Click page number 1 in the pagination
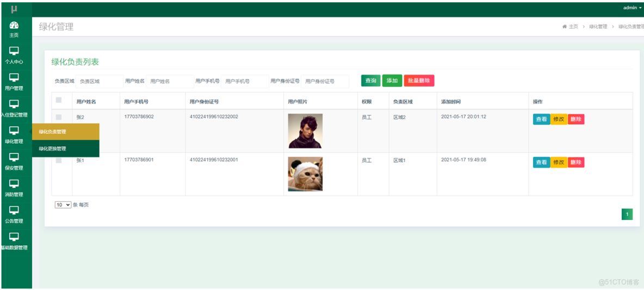This screenshot has height=290, width=644. pos(627,214)
